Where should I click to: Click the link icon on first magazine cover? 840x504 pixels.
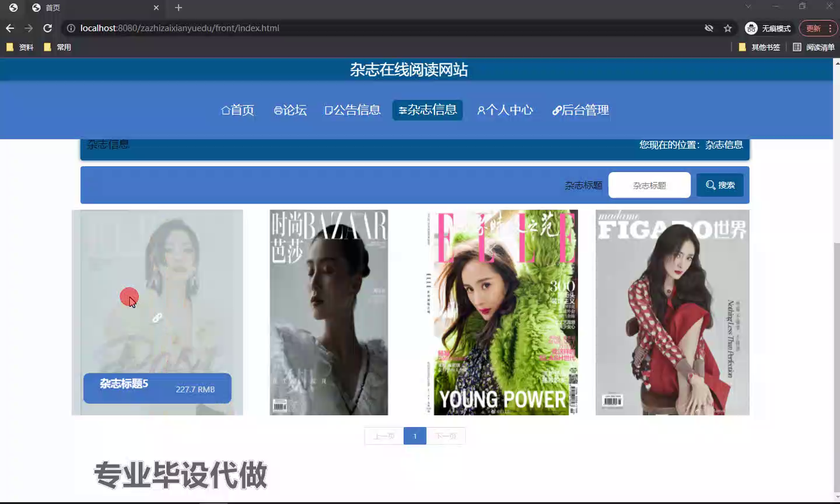point(157,318)
